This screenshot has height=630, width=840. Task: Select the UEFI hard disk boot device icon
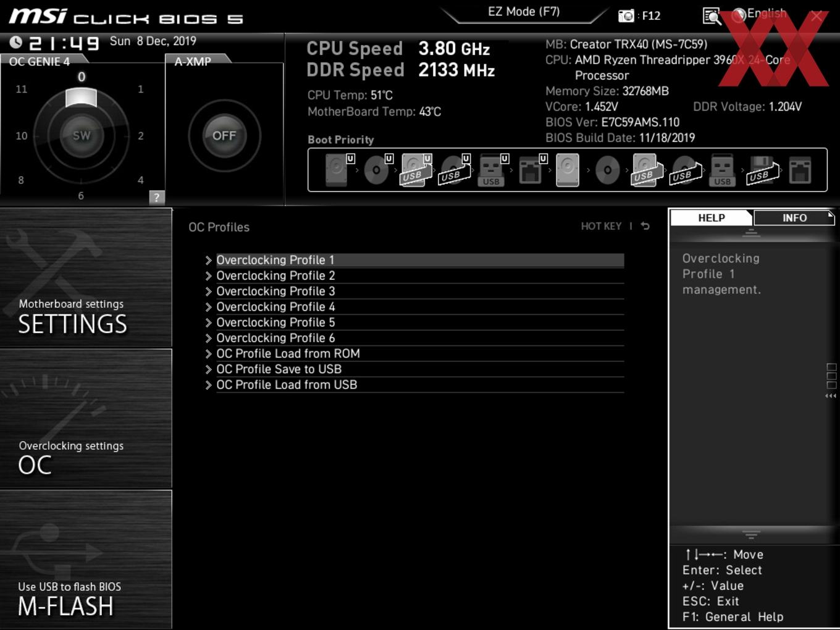tap(338, 170)
